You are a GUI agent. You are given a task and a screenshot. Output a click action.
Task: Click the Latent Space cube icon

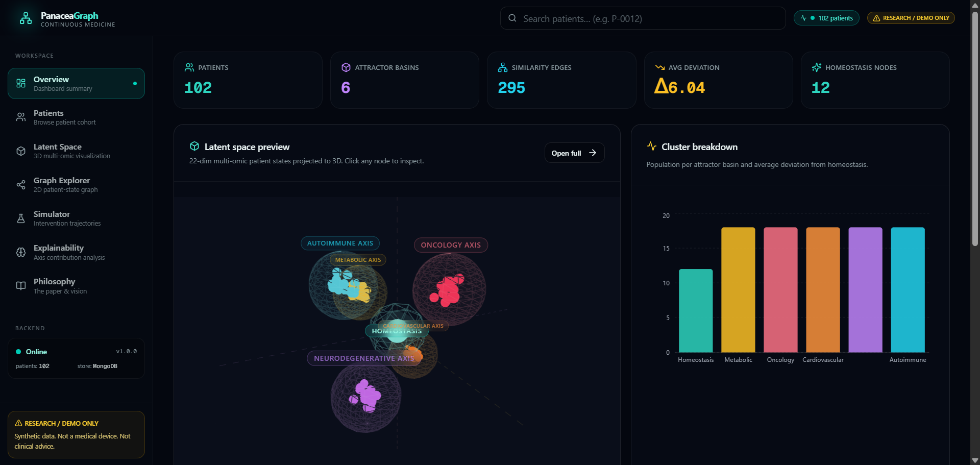[x=21, y=151]
